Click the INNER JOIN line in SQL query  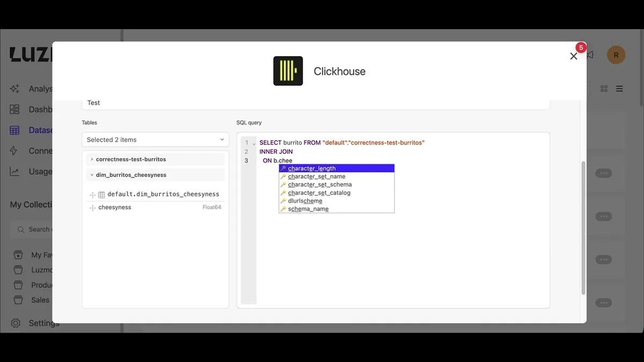coord(276,152)
